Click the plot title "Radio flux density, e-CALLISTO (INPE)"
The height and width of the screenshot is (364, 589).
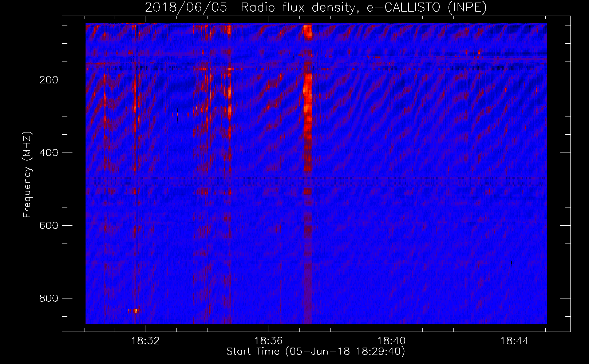363,8
